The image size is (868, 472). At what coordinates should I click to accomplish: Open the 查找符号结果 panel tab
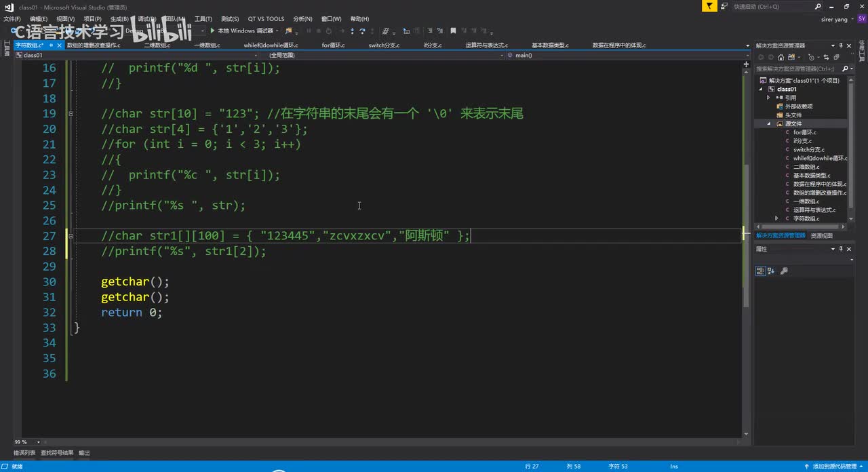pos(57,452)
